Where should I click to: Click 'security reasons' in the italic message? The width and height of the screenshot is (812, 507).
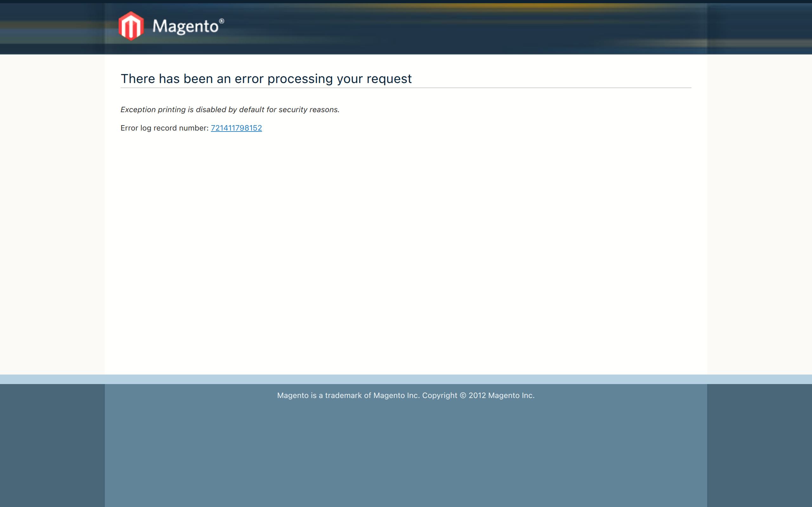point(309,110)
